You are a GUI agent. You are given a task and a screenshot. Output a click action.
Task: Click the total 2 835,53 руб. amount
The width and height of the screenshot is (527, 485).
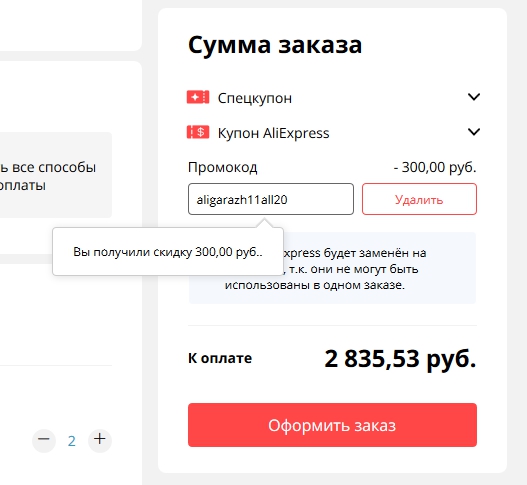pos(400,359)
